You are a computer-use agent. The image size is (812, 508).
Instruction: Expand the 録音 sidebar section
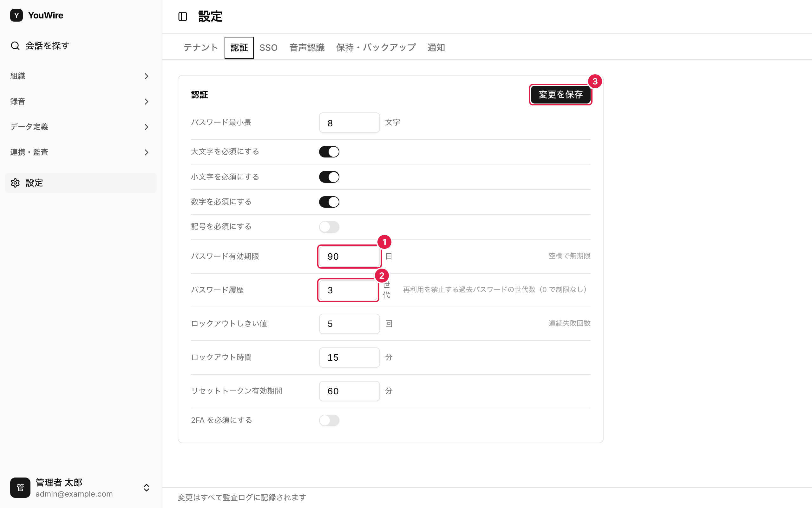pos(81,102)
